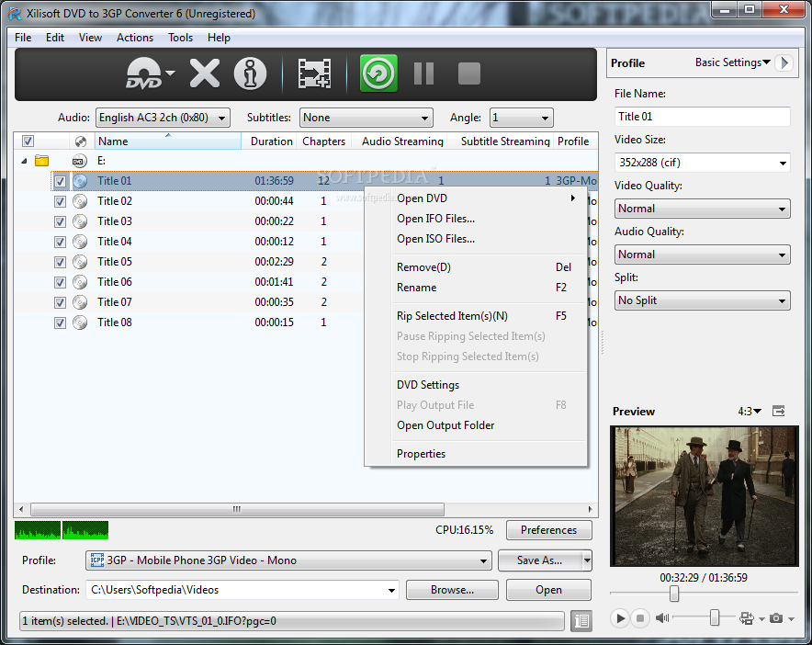Viewport: 812px width, 645px height.
Task: Open the Audio track dropdown
Action: point(163,118)
